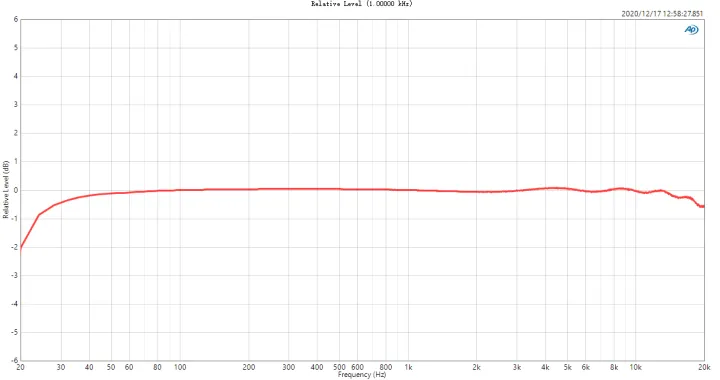
Task: Click the -1 dB level axis tick
Action: tap(15, 218)
